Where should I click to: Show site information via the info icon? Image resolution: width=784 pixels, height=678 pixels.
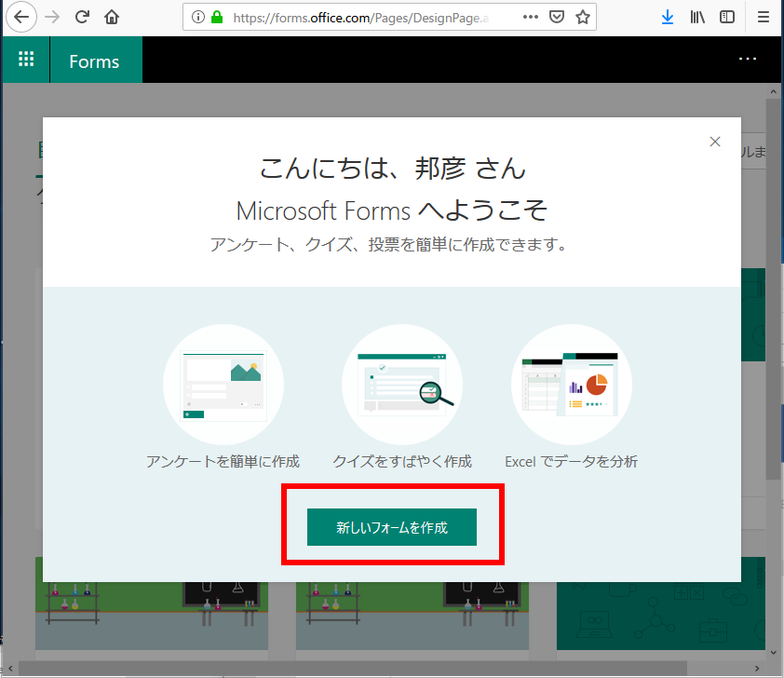pyautogui.click(x=198, y=18)
